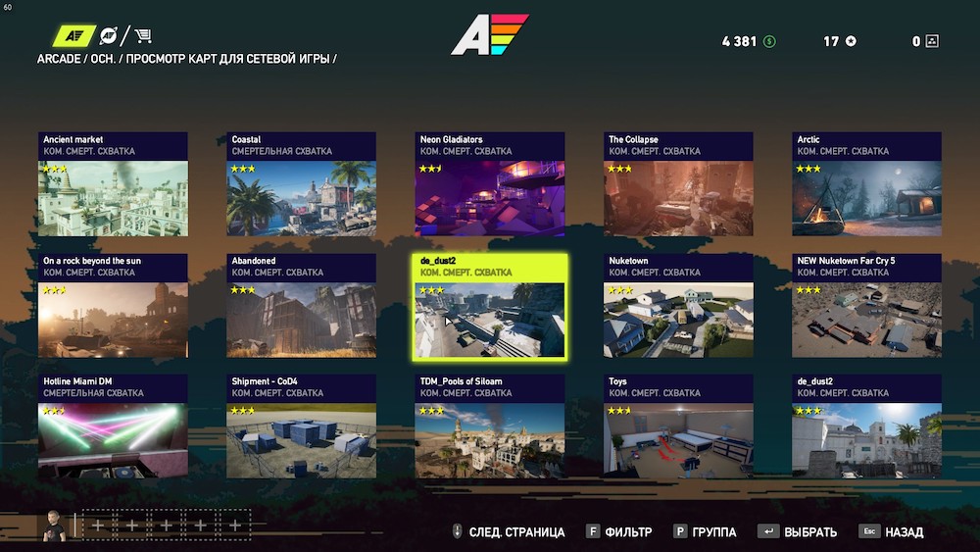The width and height of the screenshot is (980, 552).
Task: Add player in last empty party slot
Action: [x=235, y=526]
